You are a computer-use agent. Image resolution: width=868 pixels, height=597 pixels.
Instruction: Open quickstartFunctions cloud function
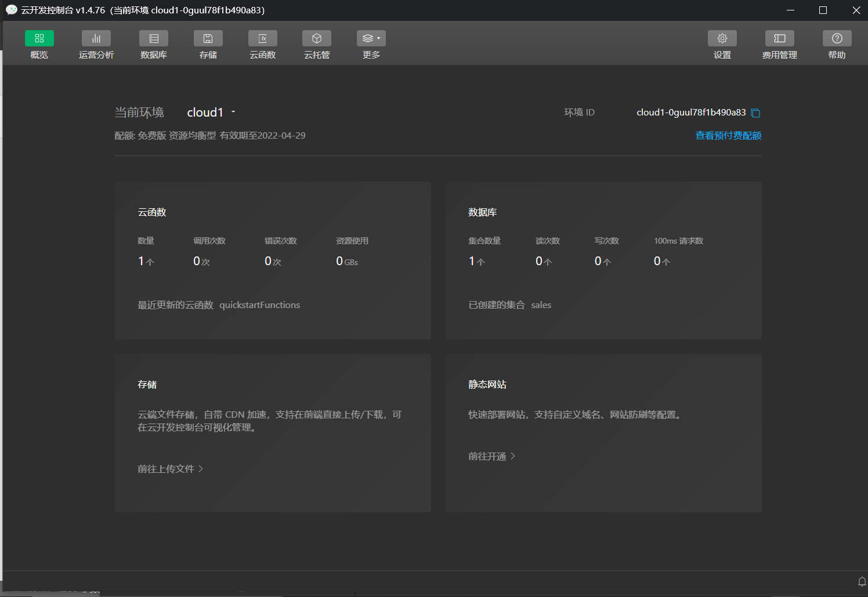[x=259, y=305]
